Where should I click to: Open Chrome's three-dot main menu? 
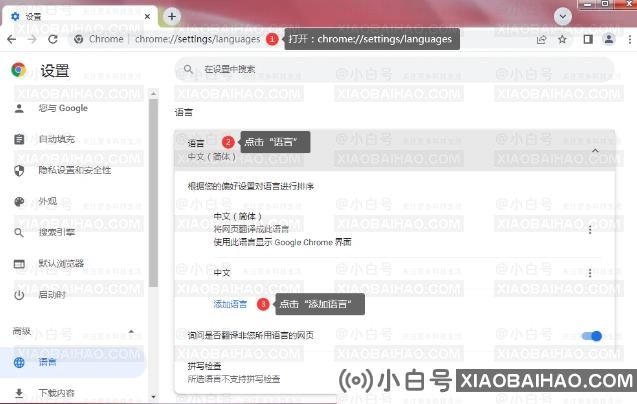[x=630, y=39]
